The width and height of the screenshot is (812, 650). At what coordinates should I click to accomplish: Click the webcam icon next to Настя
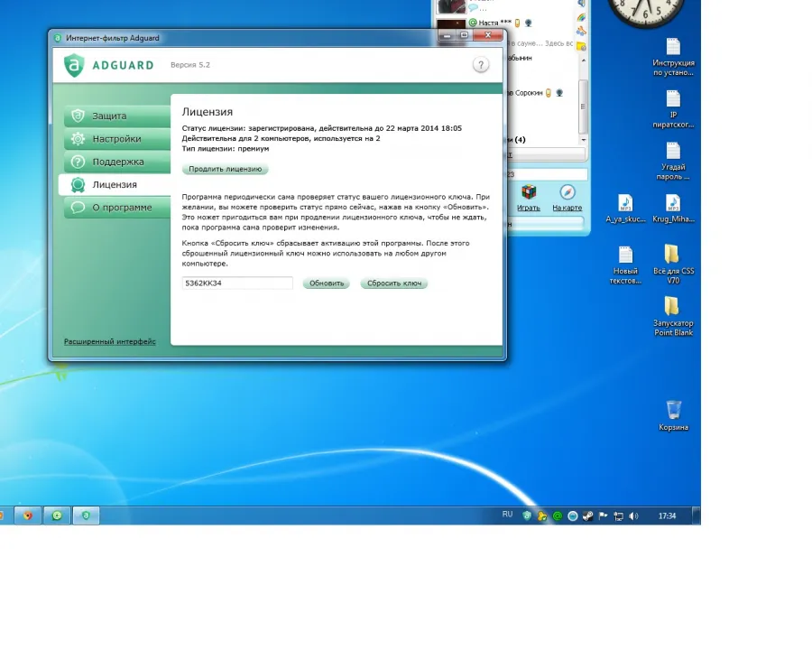pyautogui.click(x=528, y=23)
